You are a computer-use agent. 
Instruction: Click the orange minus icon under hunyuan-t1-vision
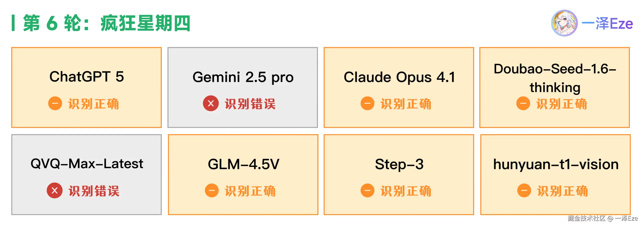[524, 191]
